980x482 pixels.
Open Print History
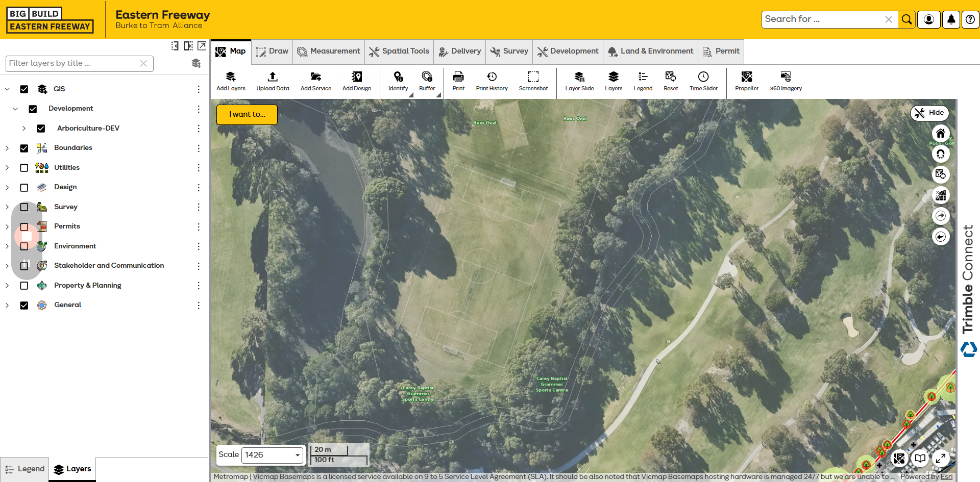click(492, 81)
